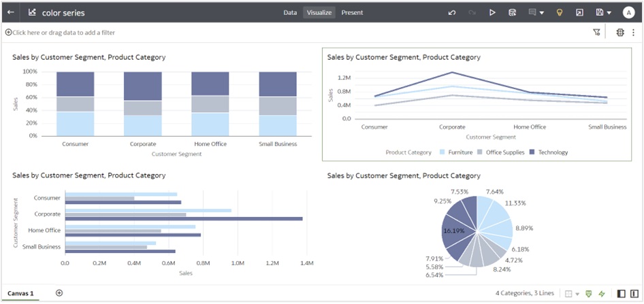Click the export workbook icon
Viewport: 644px width, 304px height.
click(x=579, y=12)
